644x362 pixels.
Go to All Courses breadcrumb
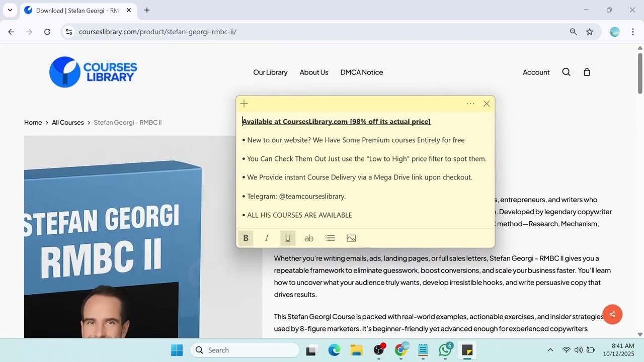point(68,122)
